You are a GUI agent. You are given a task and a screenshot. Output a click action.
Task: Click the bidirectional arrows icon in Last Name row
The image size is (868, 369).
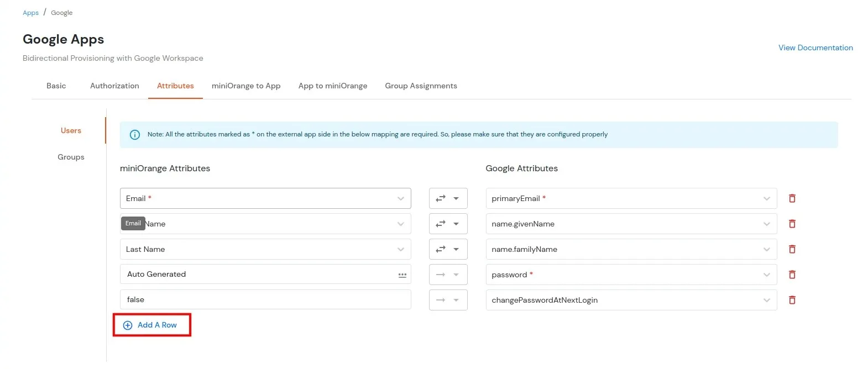click(441, 249)
